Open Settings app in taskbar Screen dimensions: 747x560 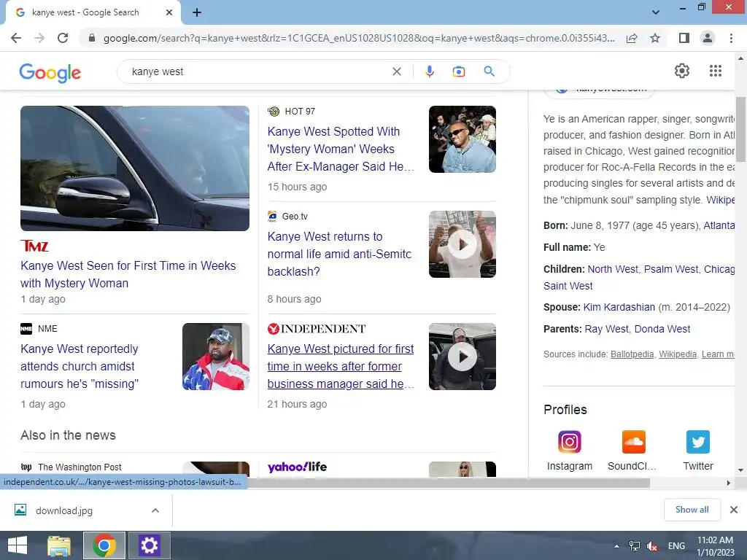149,545
